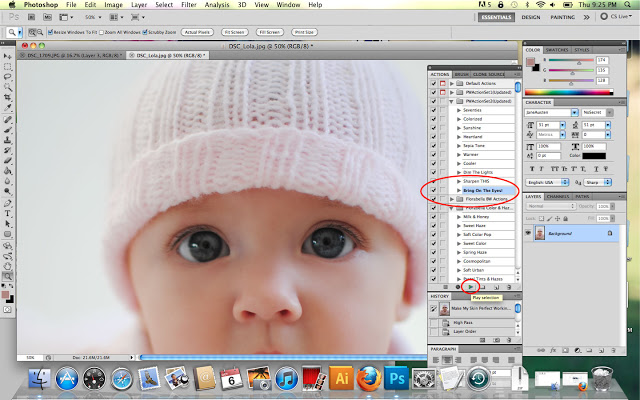The width and height of the screenshot is (640, 400).
Task: Open the font family dropdown
Action: click(575, 112)
